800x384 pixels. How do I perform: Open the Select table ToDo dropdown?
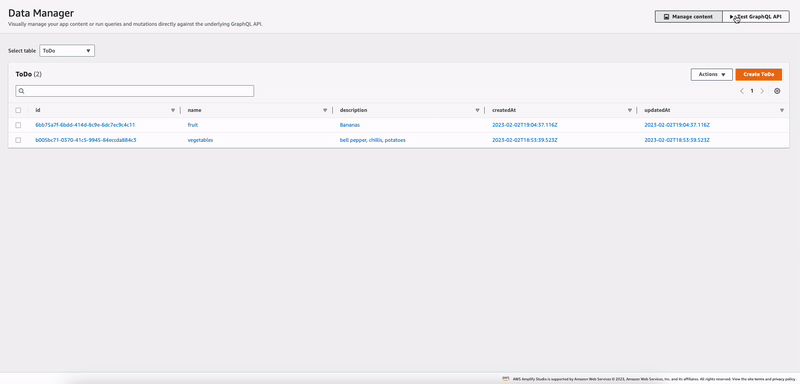coord(67,51)
